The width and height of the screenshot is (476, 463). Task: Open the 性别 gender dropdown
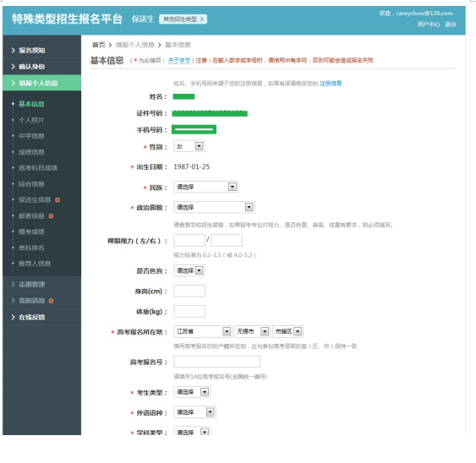[189, 146]
